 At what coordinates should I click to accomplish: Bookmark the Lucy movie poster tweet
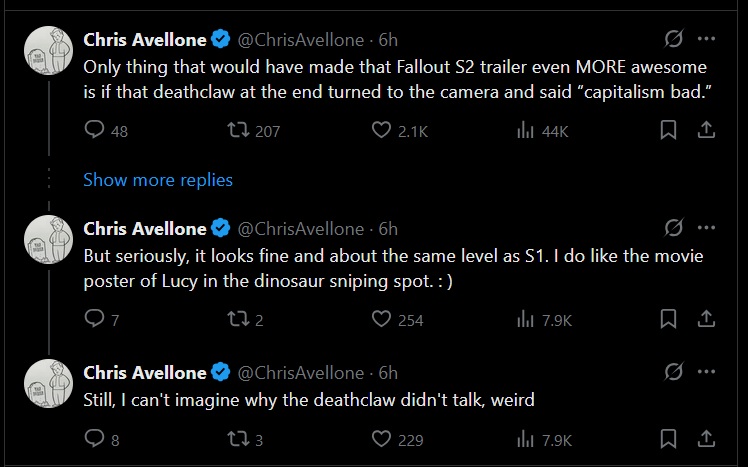click(x=669, y=319)
